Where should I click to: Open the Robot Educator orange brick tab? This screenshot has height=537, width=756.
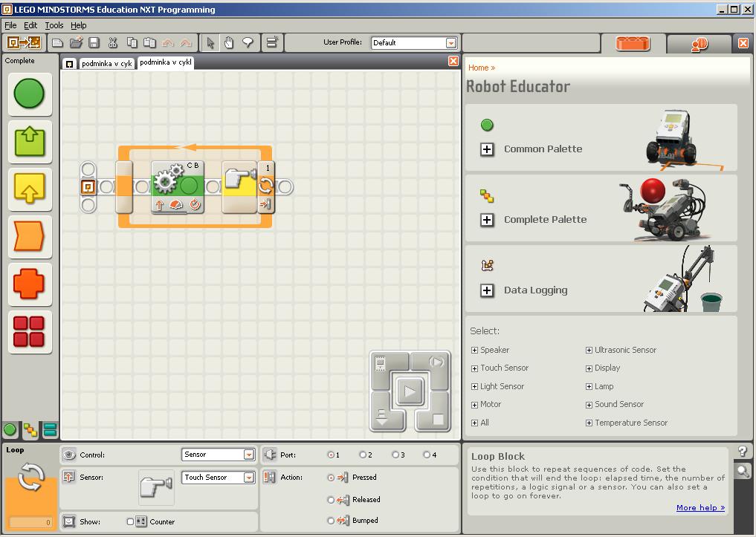click(x=633, y=44)
